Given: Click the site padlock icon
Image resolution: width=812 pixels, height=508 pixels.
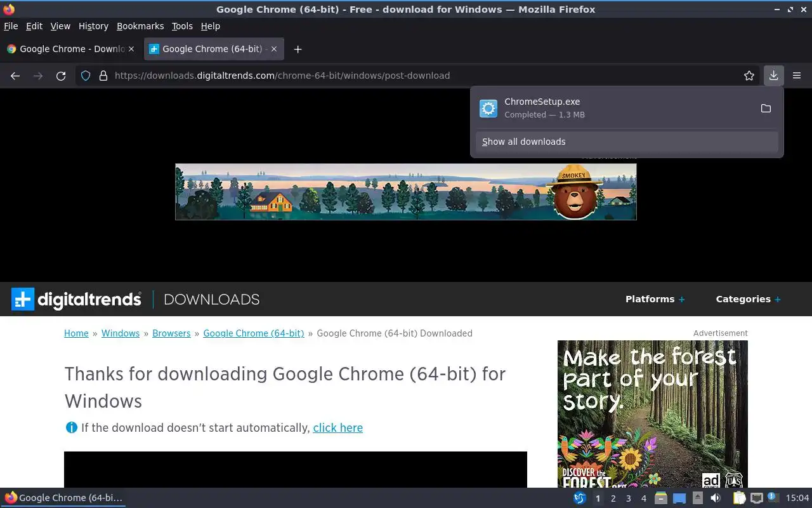Looking at the screenshot, I should coord(103,76).
